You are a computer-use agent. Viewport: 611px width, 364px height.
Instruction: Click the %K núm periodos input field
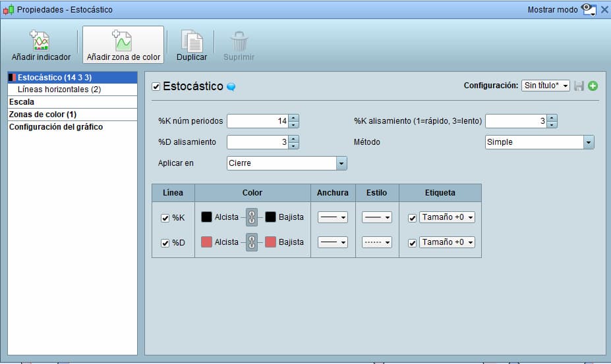click(258, 121)
